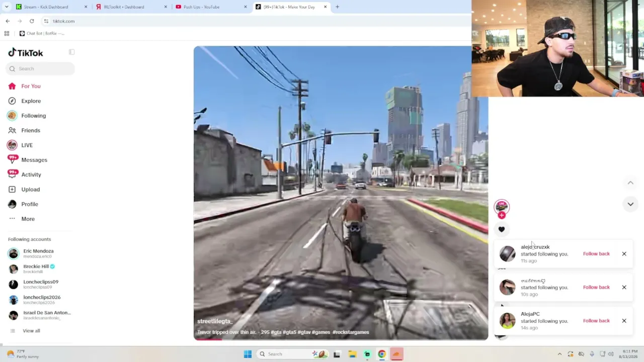The image size is (644, 362).
Task: Expand View all following accounts
Action: (x=31, y=331)
